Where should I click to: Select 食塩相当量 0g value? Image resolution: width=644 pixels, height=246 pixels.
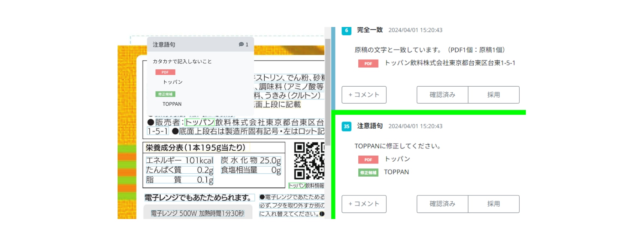tap(251, 170)
